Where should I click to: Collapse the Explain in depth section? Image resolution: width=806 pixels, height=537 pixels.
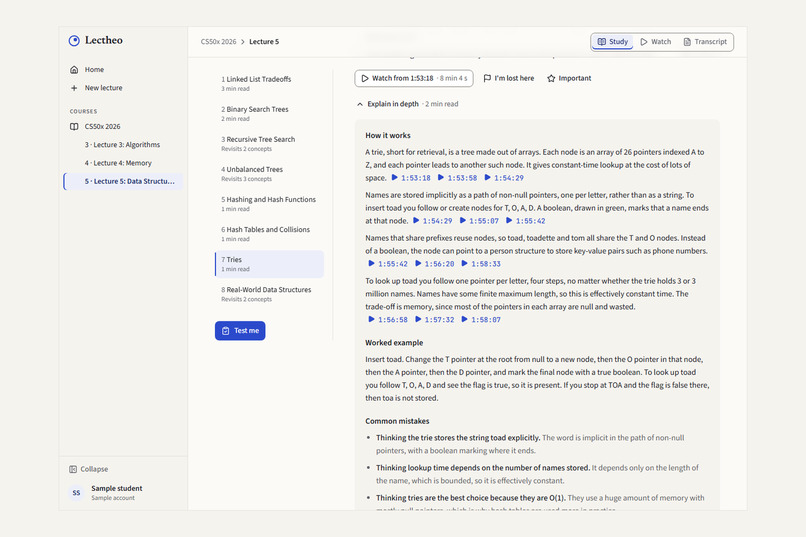click(407, 104)
